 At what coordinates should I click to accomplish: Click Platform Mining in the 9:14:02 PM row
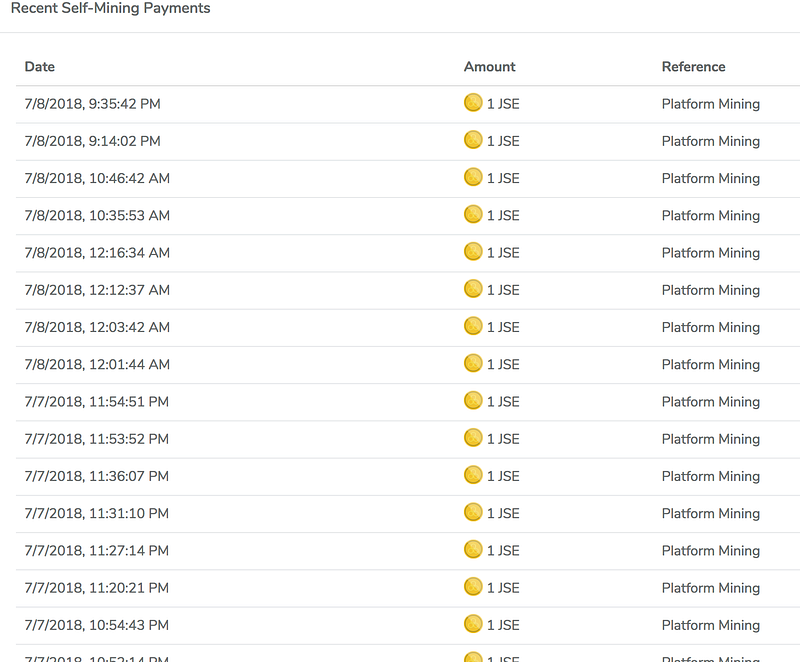point(711,141)
